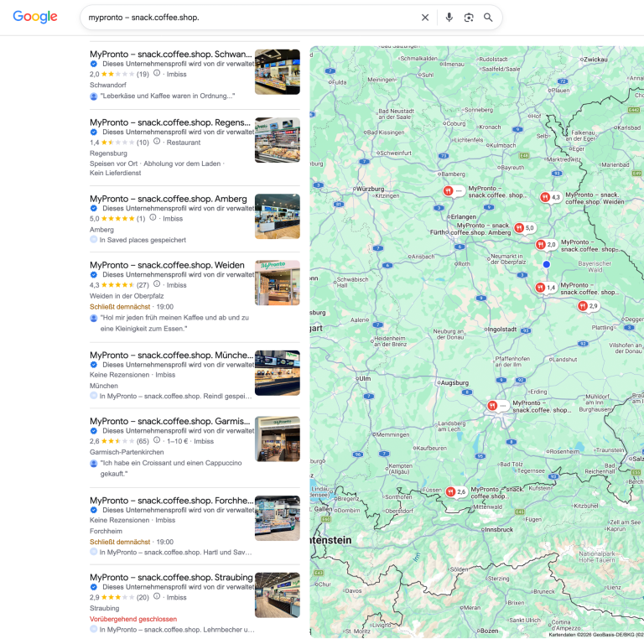Click verified badge in München listing

pos(94,365)
